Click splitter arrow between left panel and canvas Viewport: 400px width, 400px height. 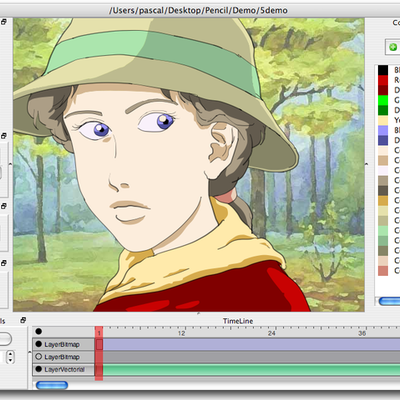10,164
